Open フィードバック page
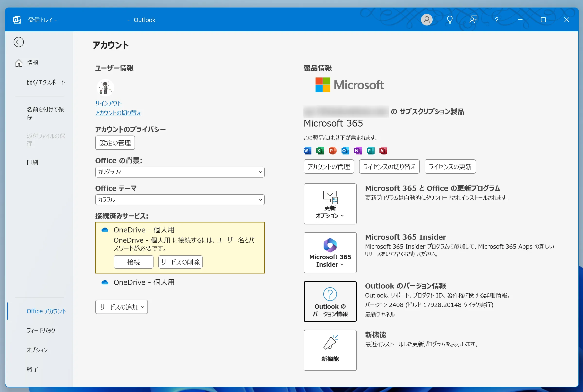 (39, 330)
